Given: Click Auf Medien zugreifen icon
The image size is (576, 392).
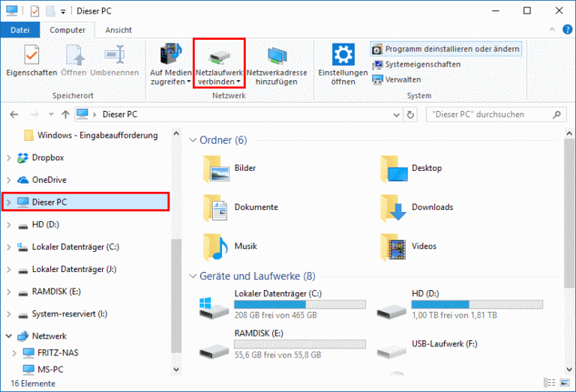Looking at the screenshot, I should click(171, 55).
